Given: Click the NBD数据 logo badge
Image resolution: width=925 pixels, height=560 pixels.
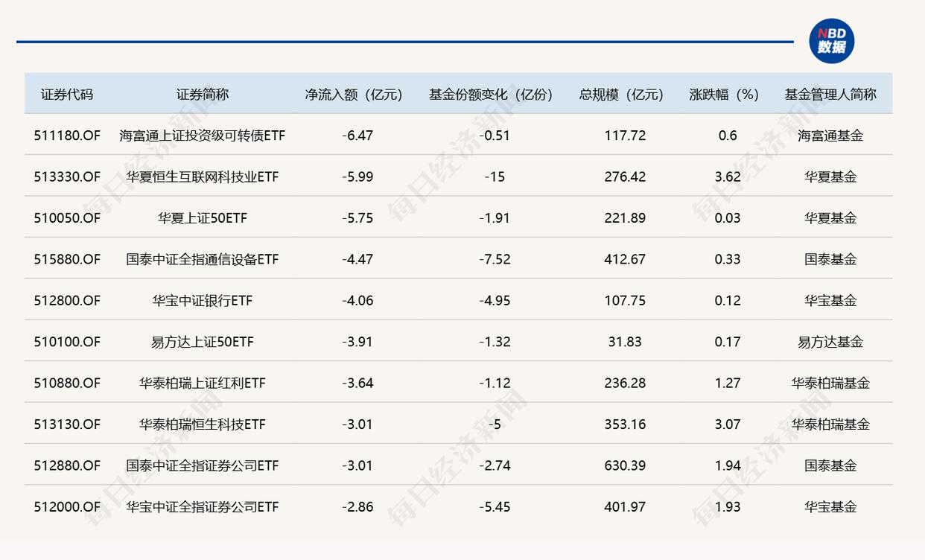Looking at the screenshot, I should click(831, 41).
